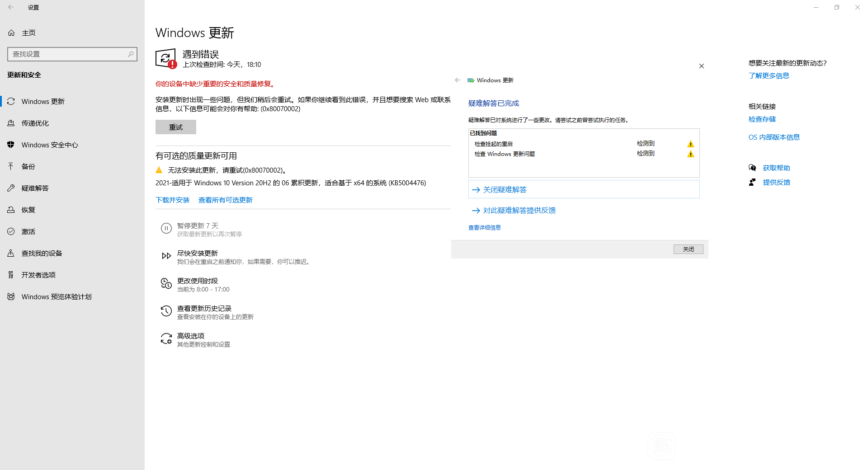Open Windows 预览体验计划
Viewport: 868px width, 470px height.
(56, 296)
